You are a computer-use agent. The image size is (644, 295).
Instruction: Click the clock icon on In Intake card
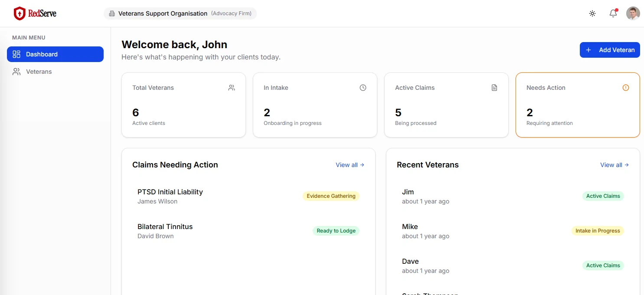coord(363,88)
